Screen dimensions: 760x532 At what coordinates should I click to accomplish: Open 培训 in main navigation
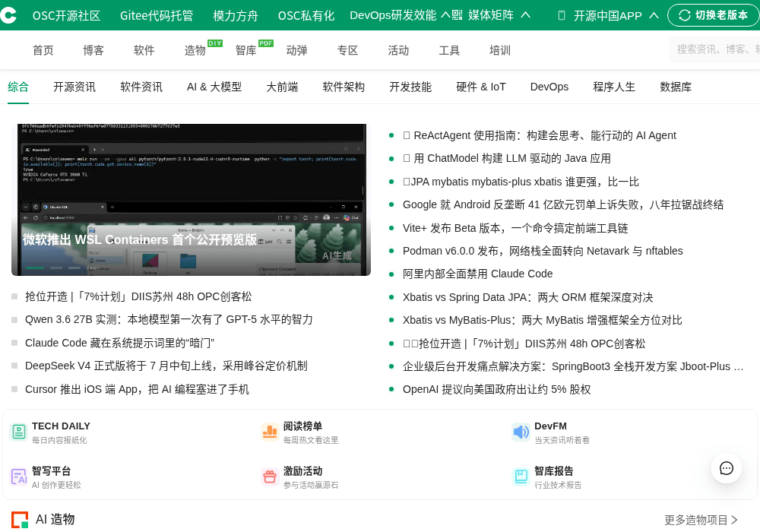coord(500,50)
